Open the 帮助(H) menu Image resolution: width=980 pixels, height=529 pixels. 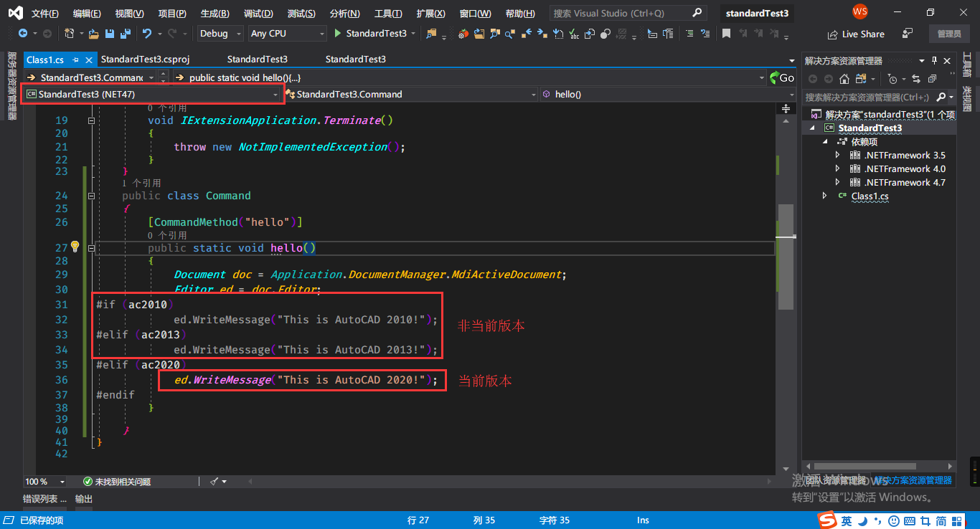520,14
